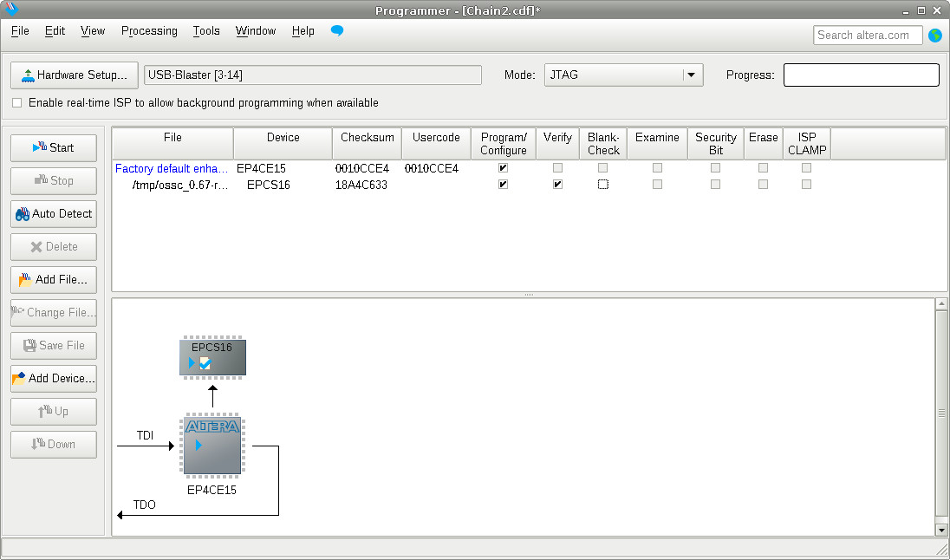Enable real-time ISP checkbox
The image size is (950, 560).
coord(17,103)
